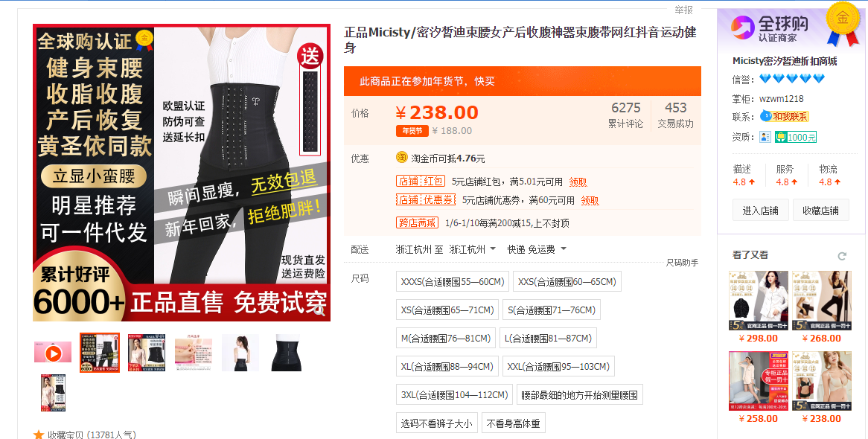
Task: Play the product video thumbnail
Action: [x=53, y=353]
